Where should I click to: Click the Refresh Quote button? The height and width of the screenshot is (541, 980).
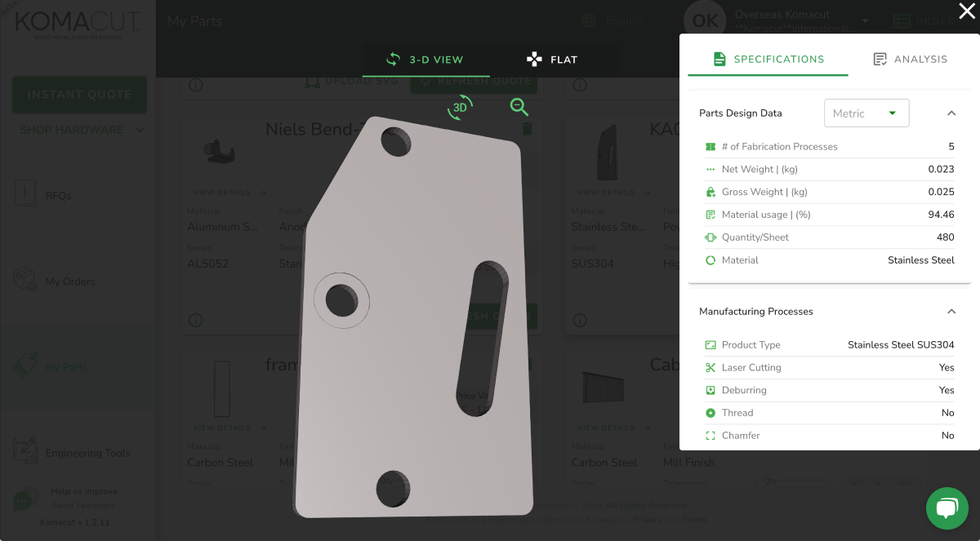pyautogui.click(x=474, y=81)
